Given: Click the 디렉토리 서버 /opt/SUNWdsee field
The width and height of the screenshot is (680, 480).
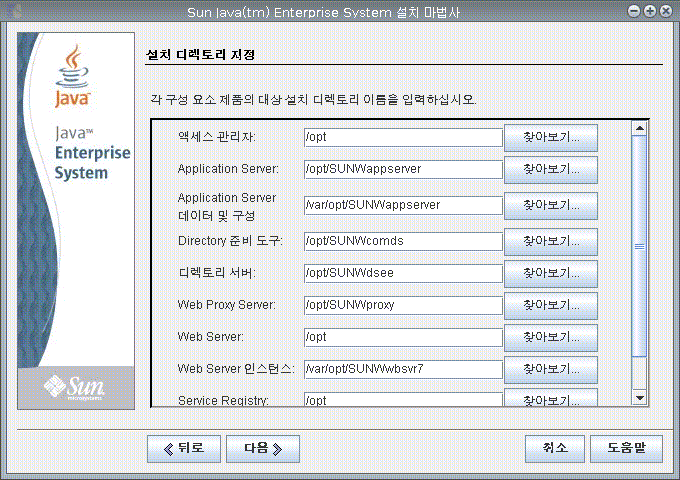Looking at the screenshot, I should [x=403, y=273].
